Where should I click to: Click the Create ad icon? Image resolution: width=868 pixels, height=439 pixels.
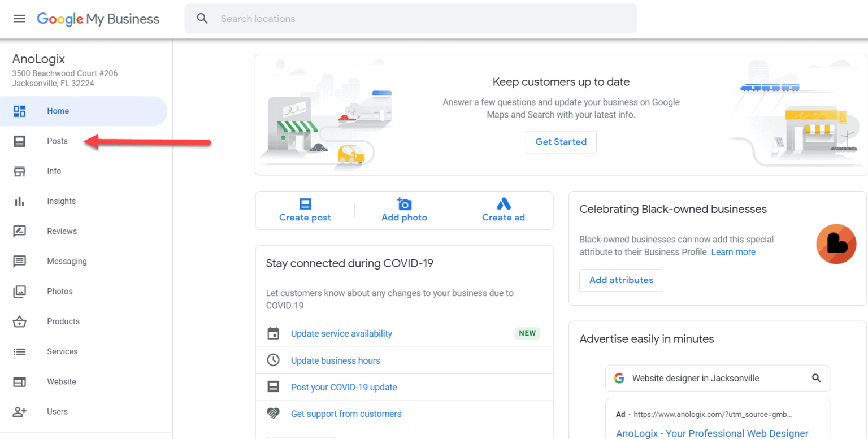coord(503,204)
